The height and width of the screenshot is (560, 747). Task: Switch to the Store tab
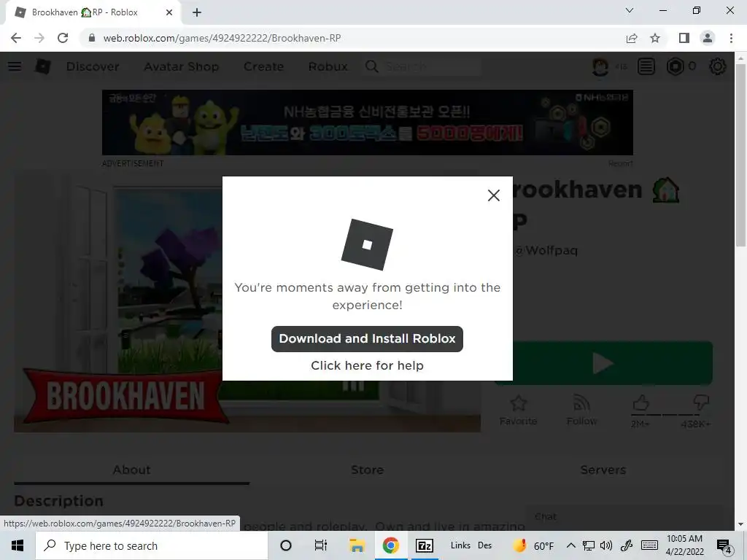pyautogui.click(x=367, y=470)
